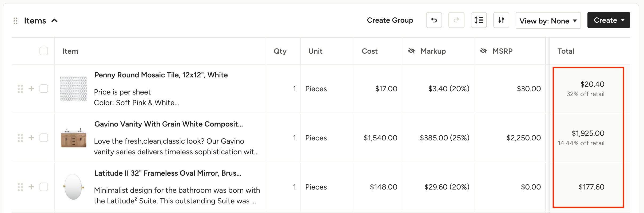Click the Create Group button
The height and width of the screenshot is (213, 644).
pos(390,20)
